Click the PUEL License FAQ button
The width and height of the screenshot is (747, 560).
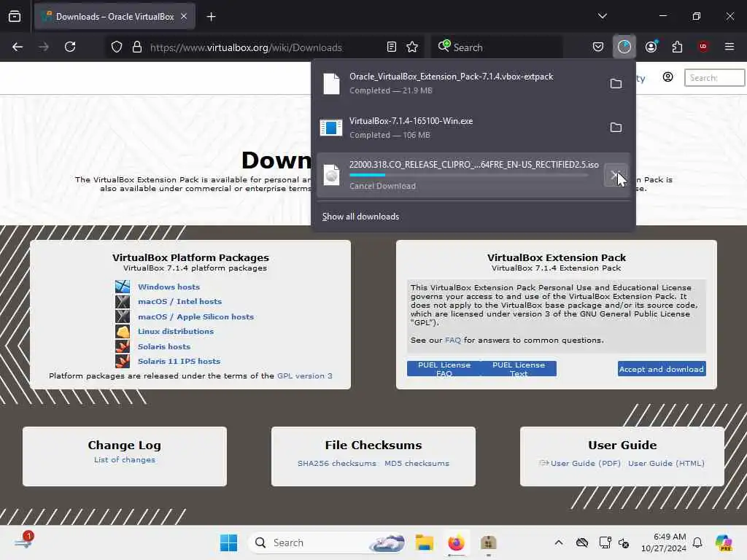444,368
